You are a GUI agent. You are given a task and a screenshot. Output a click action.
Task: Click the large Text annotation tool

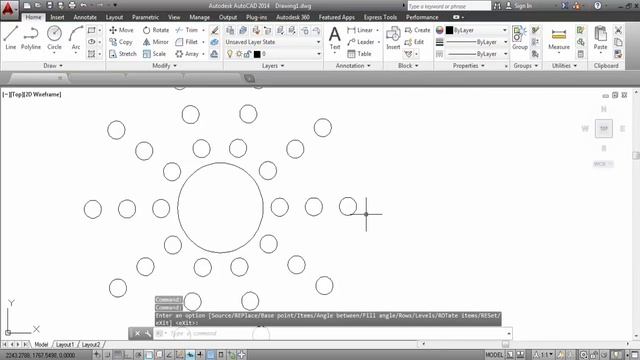tap(335, 38)
